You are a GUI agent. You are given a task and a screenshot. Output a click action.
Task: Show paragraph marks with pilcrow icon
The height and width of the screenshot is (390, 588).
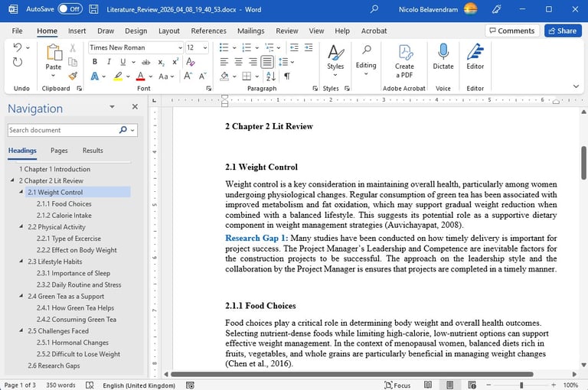(287, 76)
